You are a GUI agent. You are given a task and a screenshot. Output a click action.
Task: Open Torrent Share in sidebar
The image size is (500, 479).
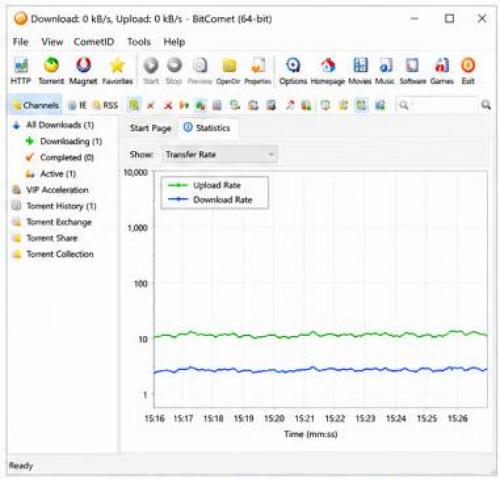tap(52, 238)
